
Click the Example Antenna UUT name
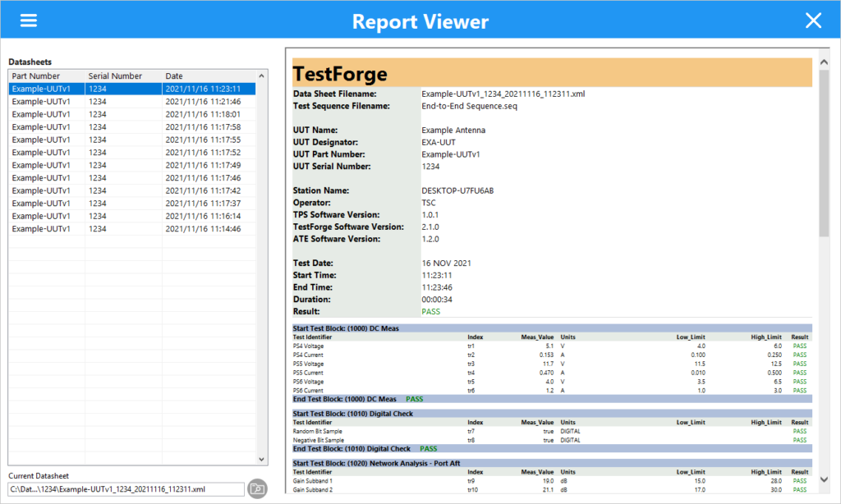click(453, 131)
